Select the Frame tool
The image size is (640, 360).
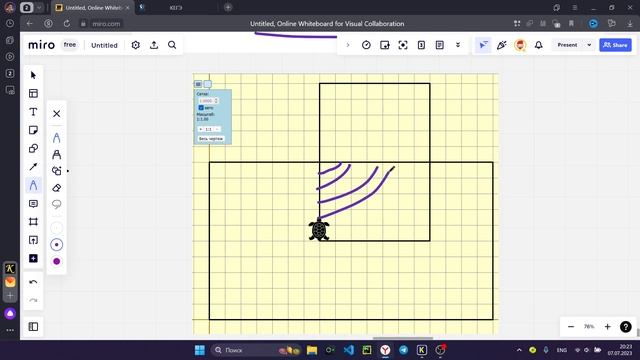(x=33, y=222)
